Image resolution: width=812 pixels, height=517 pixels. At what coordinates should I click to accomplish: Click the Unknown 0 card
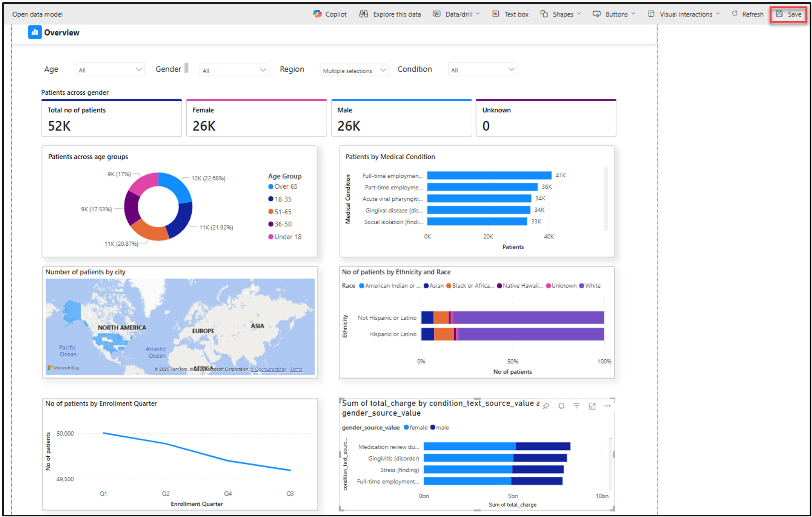(546, 118)
